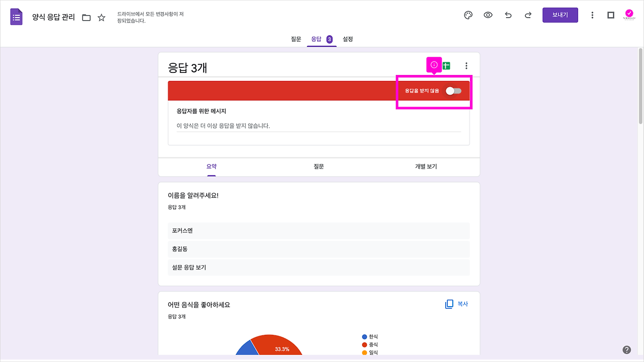Open the responses section three-dot menu

(466, 65)
